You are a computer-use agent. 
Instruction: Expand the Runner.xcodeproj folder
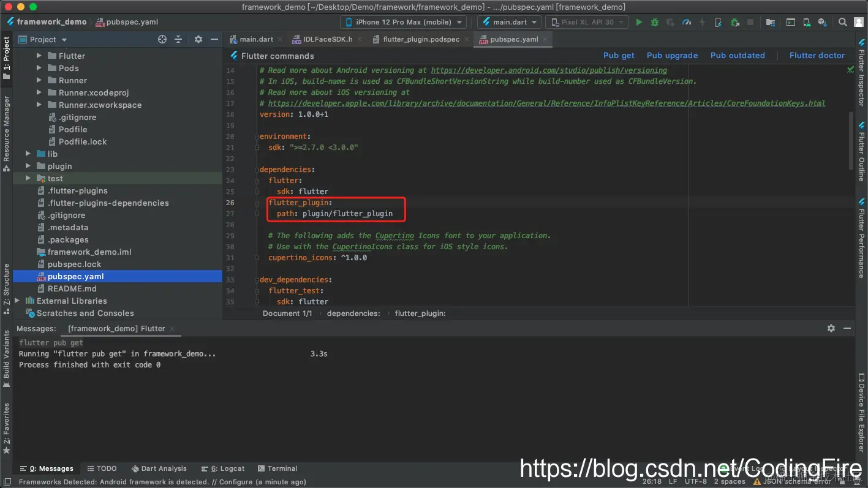(x=39, y=92)
